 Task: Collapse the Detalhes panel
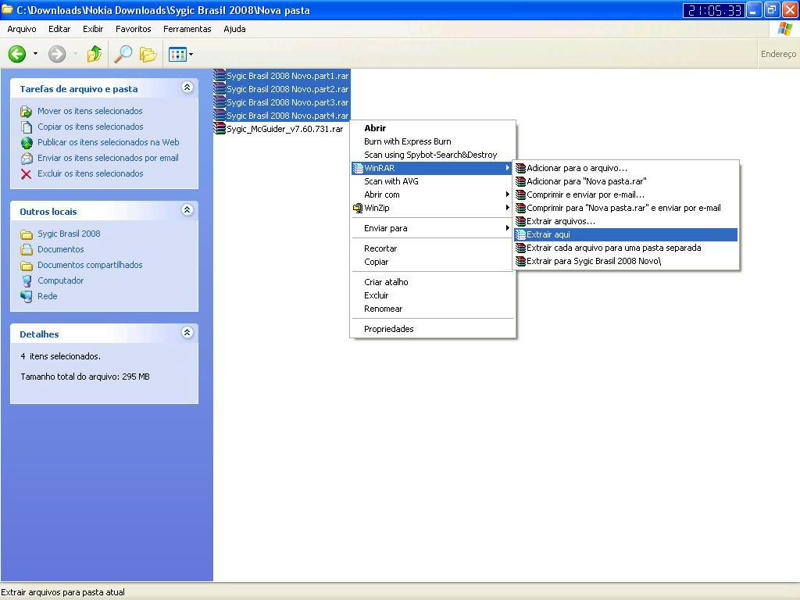point(187,333)
